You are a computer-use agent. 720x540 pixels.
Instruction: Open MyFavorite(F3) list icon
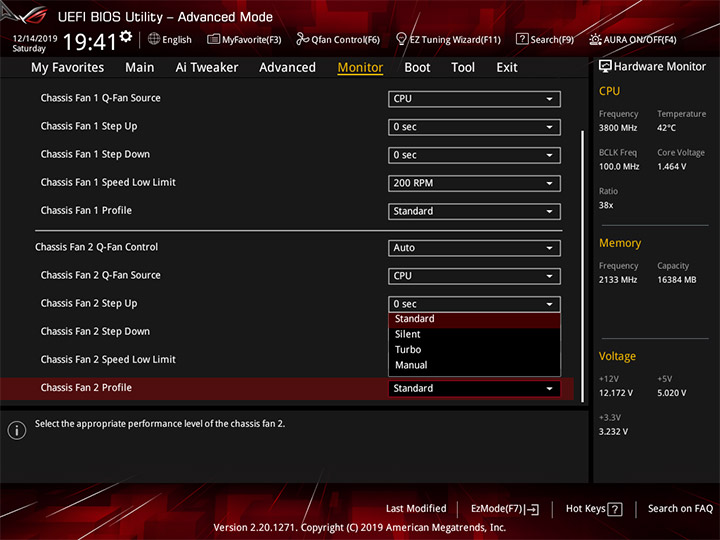(x=213, y=39)
